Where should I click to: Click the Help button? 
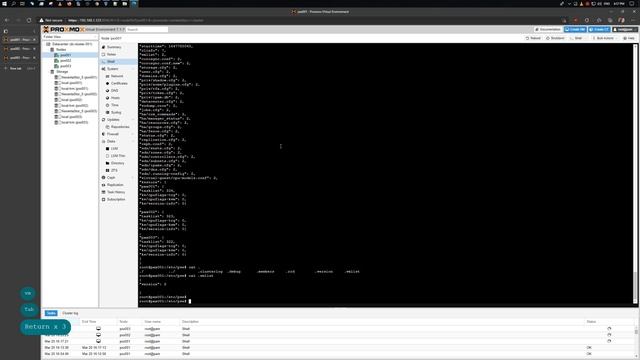coord(629,38)
